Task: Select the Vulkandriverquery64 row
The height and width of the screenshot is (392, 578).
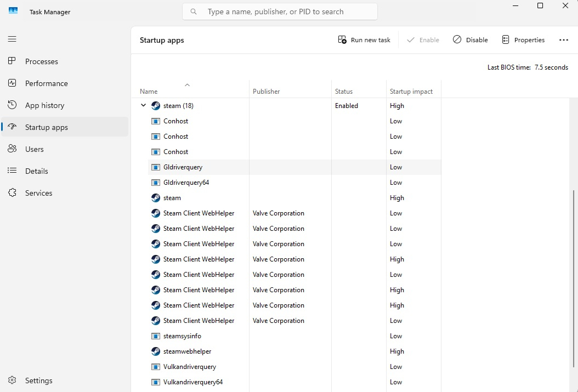Action: (x=294, y=382)
